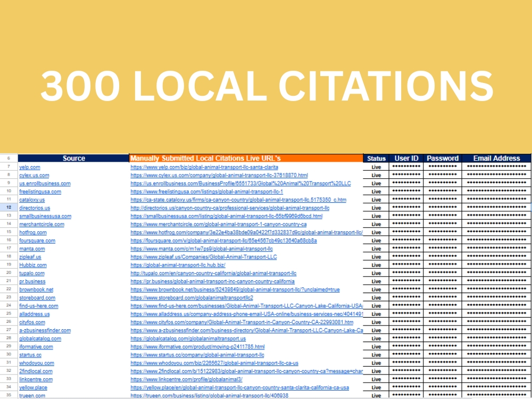
Task: Open the directorios.us source link
Action: click(x=35, y=208)
